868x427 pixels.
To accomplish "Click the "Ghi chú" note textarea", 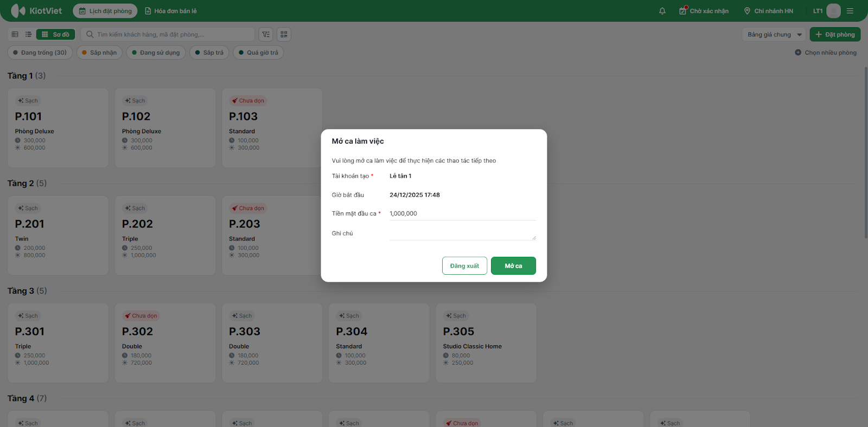I will [x=462, y=234].
